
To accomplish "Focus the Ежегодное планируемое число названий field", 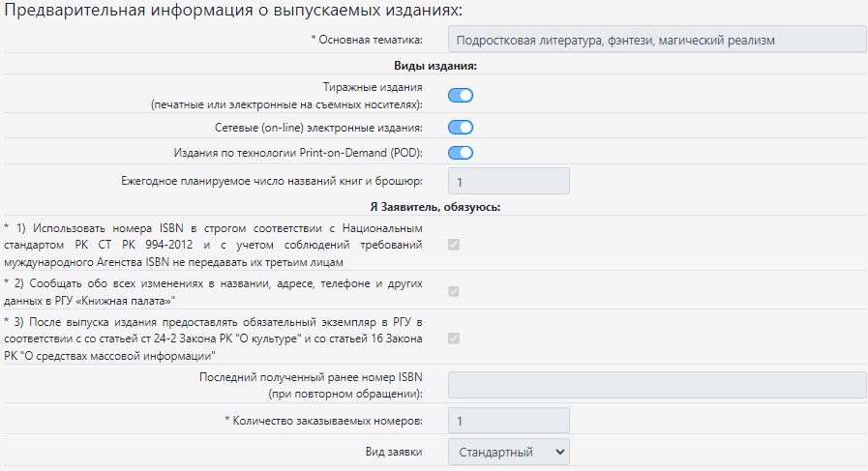I will coord(509,181).
